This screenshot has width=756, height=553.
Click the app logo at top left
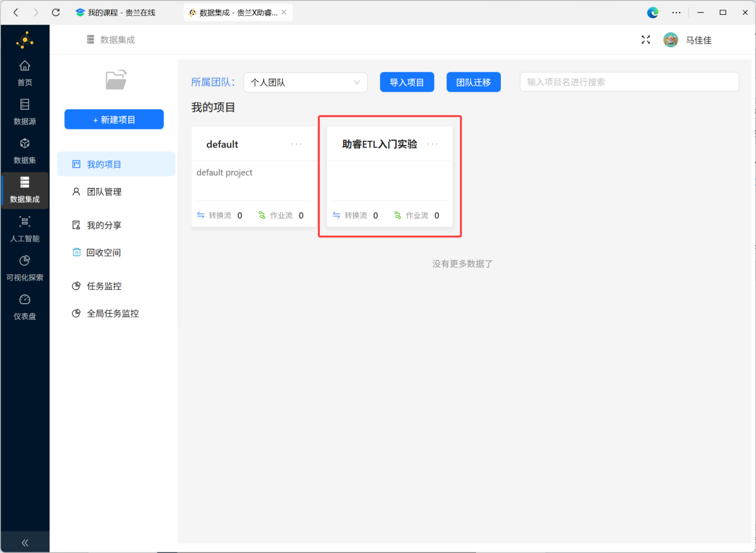[24, 41]
